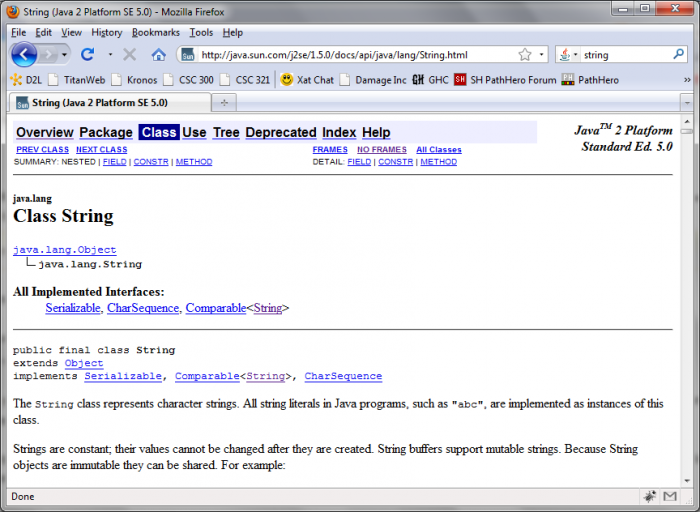Image resolution: width=700 pixels, height=512 pixels.
Task: Open the Help menu in menu bar
Action: pos(233,32)
